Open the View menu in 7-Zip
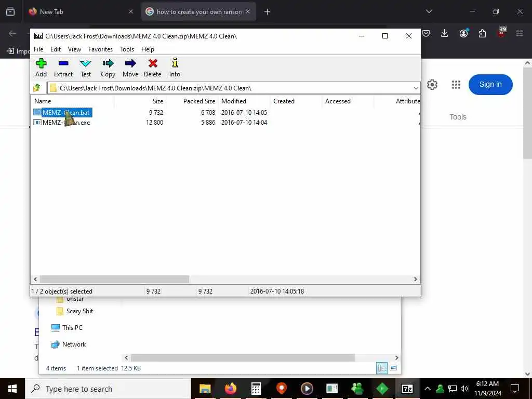This screenshot has width=532, height=399. coord(74,49)
